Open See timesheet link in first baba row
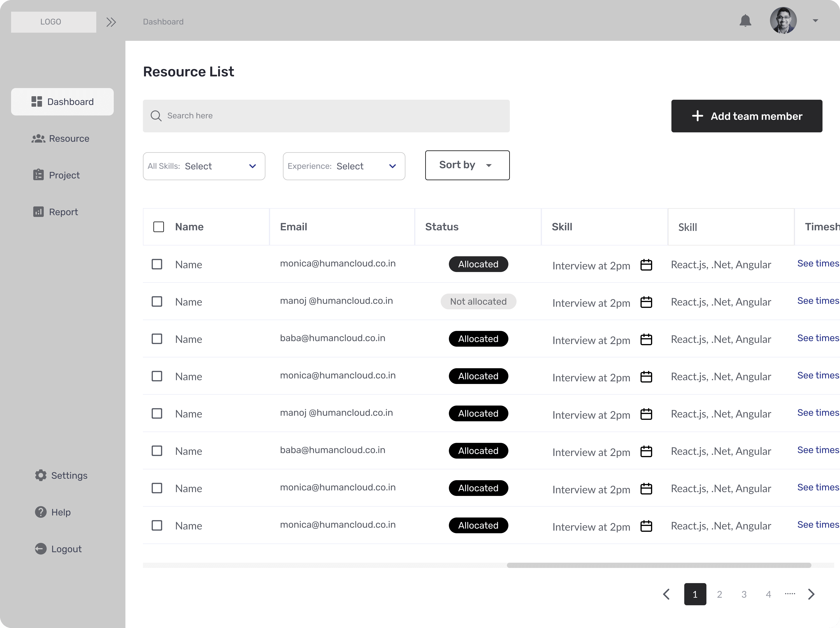This screenshot has width=840, height=628. [x=818, y=338]
